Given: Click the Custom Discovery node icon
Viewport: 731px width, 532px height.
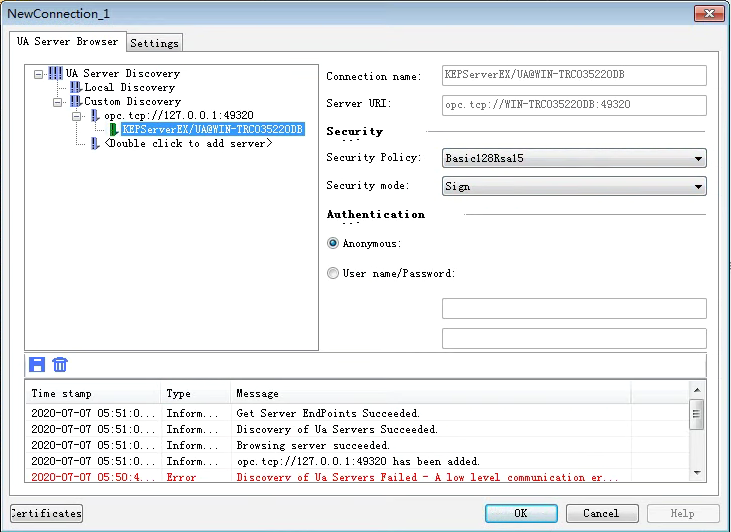Looking at the screenshot, I should (x=75, y=102).
